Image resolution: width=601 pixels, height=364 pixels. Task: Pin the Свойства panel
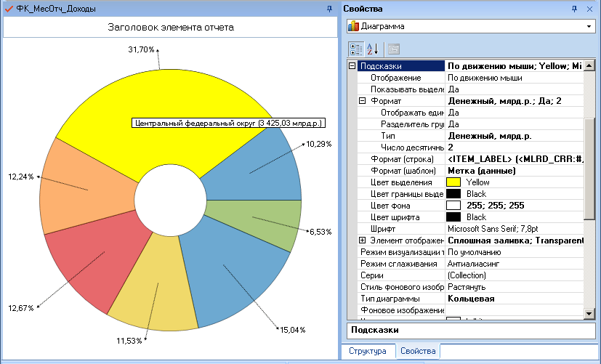click(574, 9)
